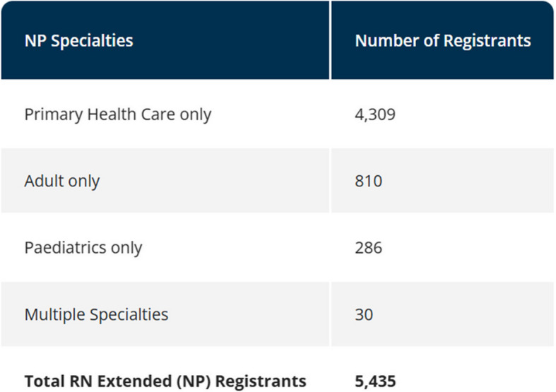Select the Multiple Specialties cell

pos(97,314)
